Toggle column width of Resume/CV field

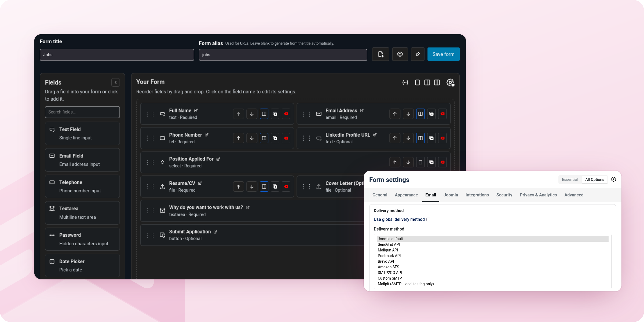click(x=264, y=186)
